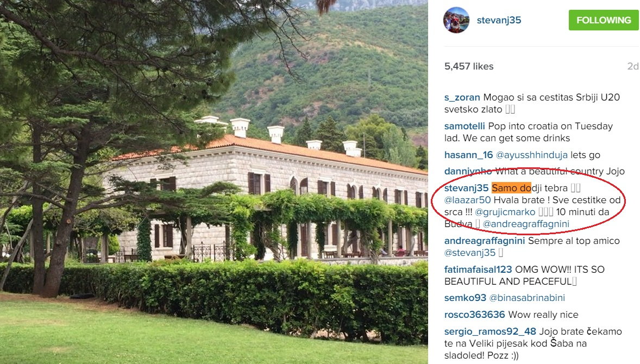Image resolution: width=640 pixels, height=364 pixels.
Task: Open rosco363636 commenter profile
Action: tap(475, 315)
